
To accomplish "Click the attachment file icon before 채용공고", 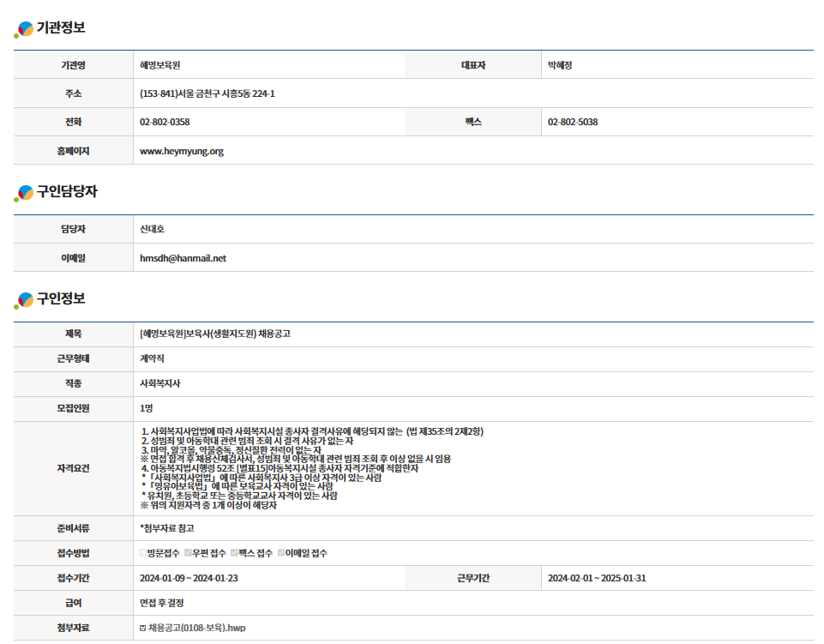I will tap(143, 629).
